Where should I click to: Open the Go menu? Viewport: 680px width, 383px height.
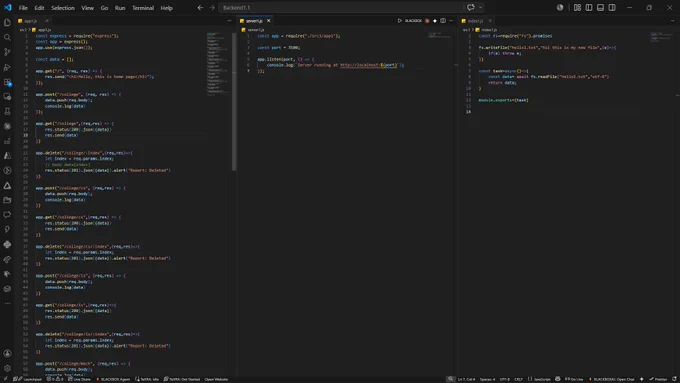point(105,8)
